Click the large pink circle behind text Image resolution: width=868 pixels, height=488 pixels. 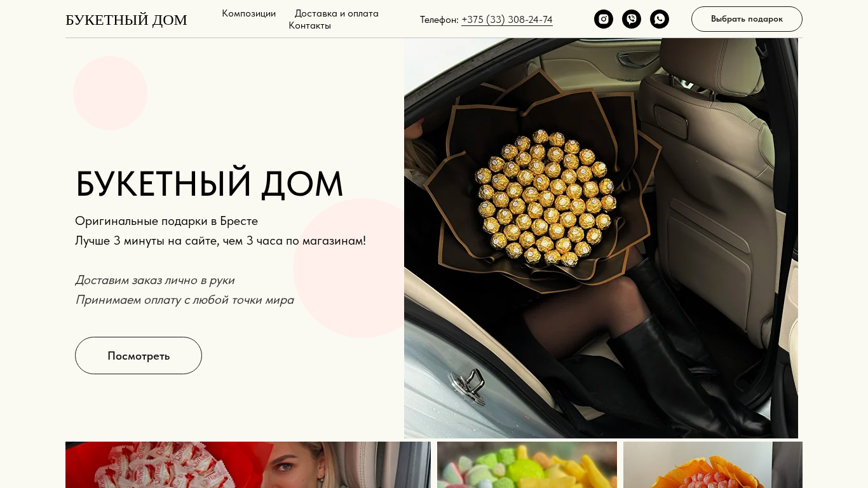point(349,268)
